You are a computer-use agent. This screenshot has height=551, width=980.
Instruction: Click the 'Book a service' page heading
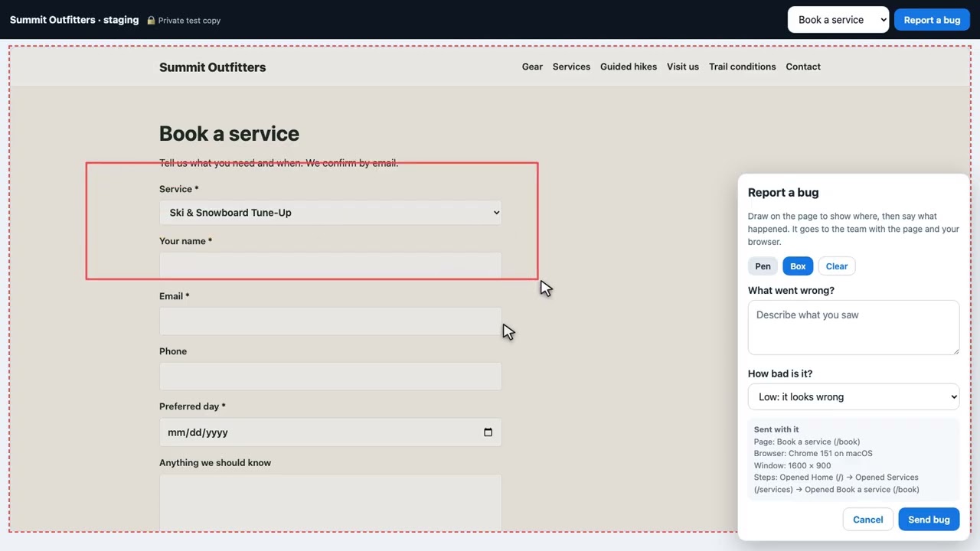coord(229,134)
